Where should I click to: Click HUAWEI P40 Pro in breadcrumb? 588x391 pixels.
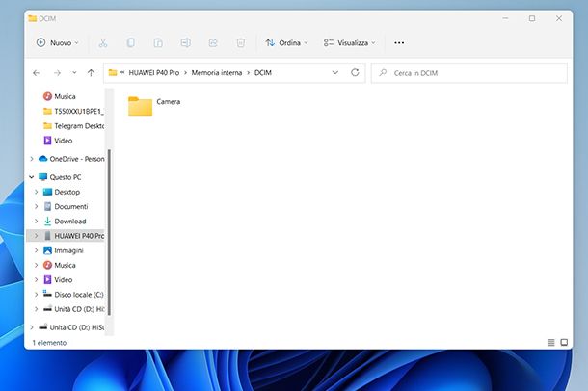click(154, 73)
